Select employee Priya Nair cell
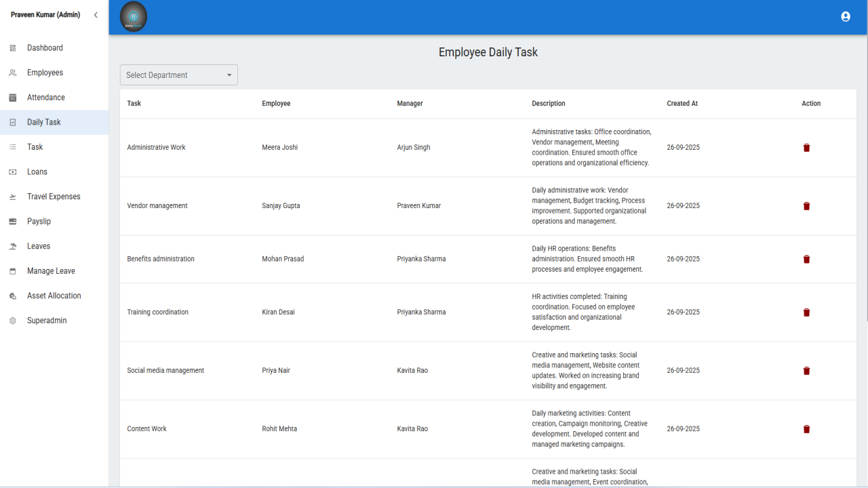 pos(276,371)
